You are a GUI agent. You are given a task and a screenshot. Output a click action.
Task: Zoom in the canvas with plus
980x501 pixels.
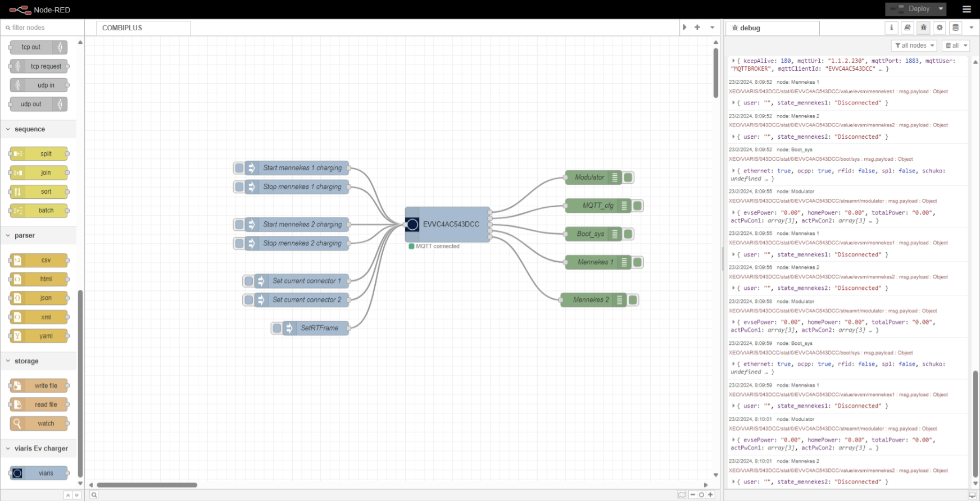710,495
